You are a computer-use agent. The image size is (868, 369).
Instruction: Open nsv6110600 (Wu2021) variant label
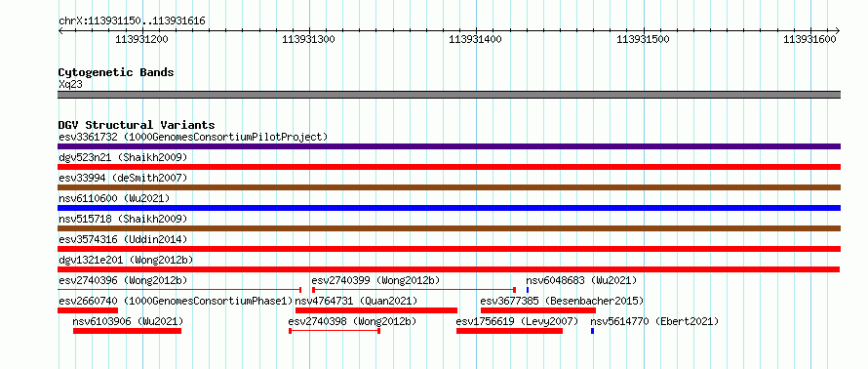[x=114, y=198]
